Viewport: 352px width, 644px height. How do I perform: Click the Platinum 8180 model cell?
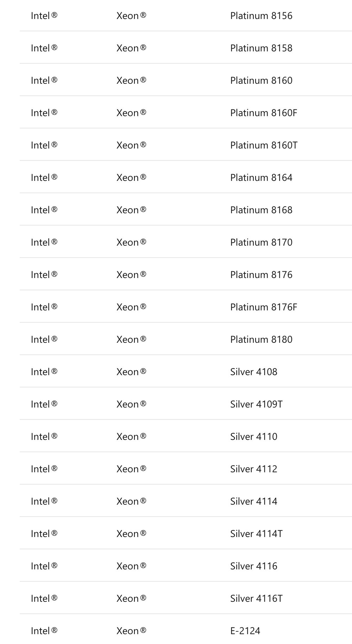pyautogui.click(x=261, y=340)
